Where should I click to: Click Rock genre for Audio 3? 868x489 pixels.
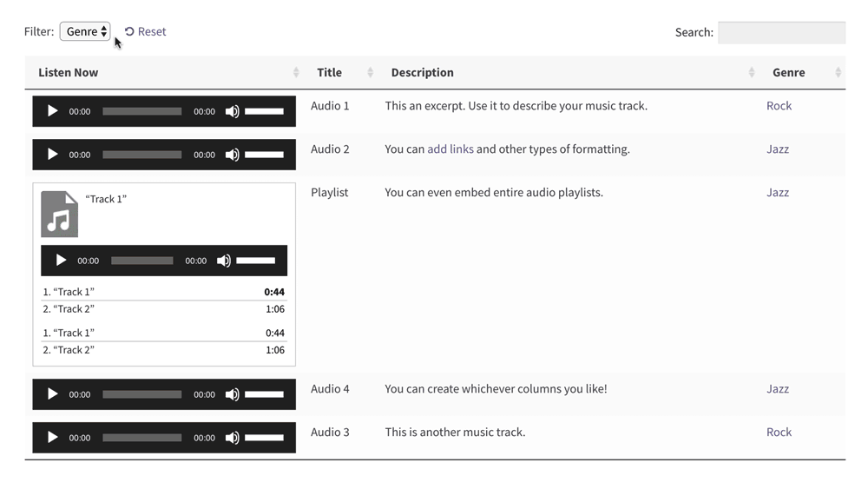click(779, 432)
